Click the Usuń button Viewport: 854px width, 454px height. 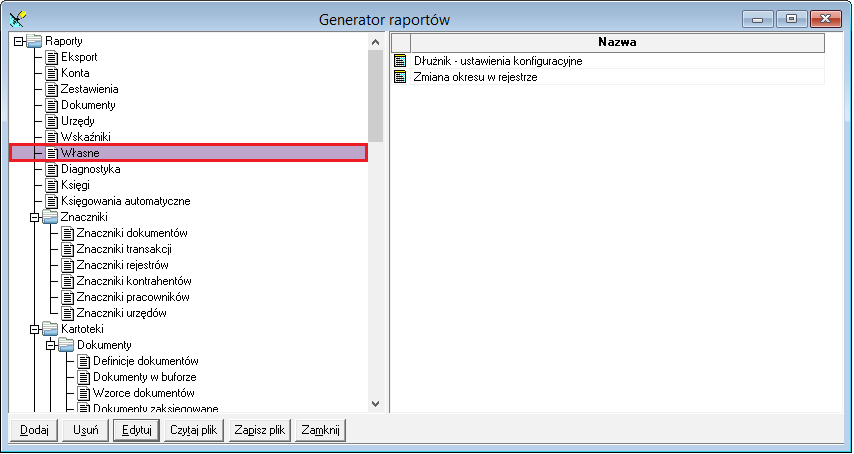coord(86,430)
